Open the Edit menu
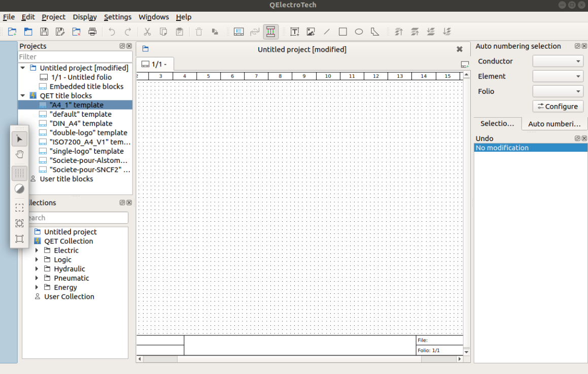The image size is (588, 374). click(x=28, y=17)
